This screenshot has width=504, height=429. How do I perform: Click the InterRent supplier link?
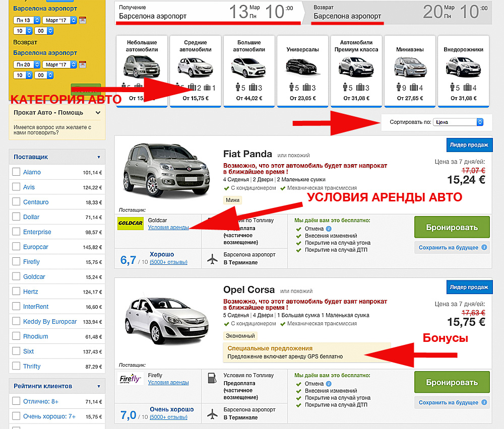[x=36, y=306]
